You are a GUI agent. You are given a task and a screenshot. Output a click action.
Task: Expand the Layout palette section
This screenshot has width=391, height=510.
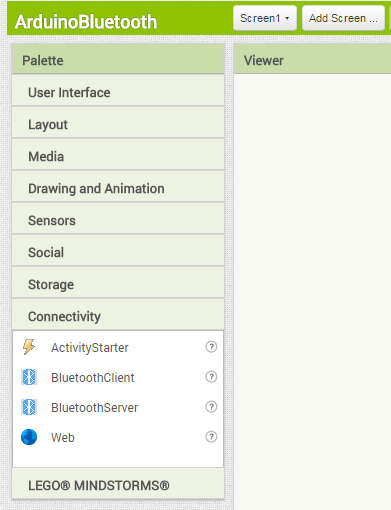(x=118, y=123)
